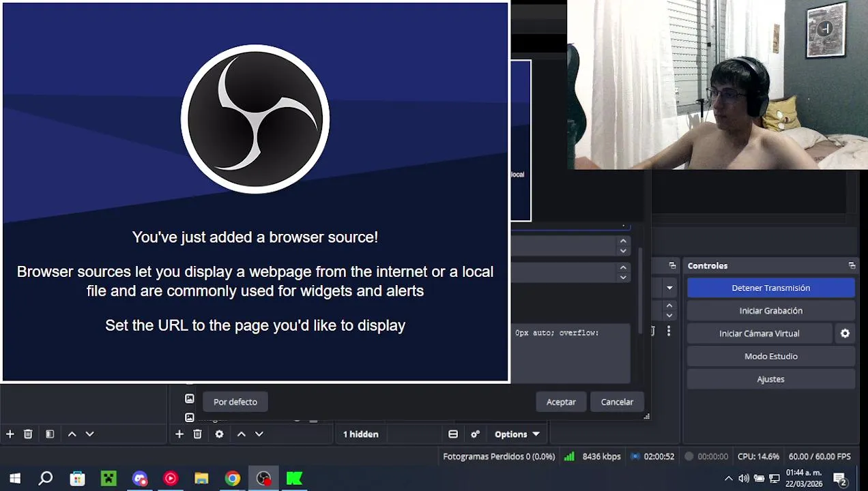Open source properties gear icon

point(219,434)
